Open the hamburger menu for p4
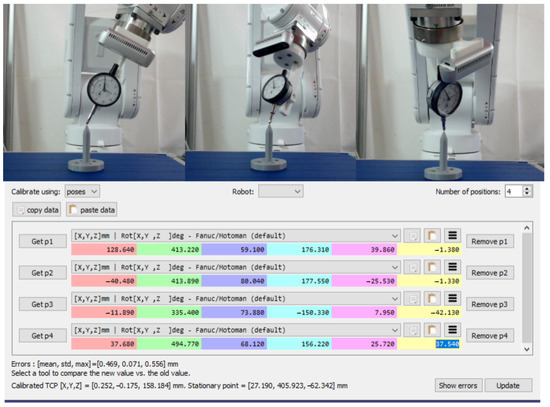 tap(452, 330)
